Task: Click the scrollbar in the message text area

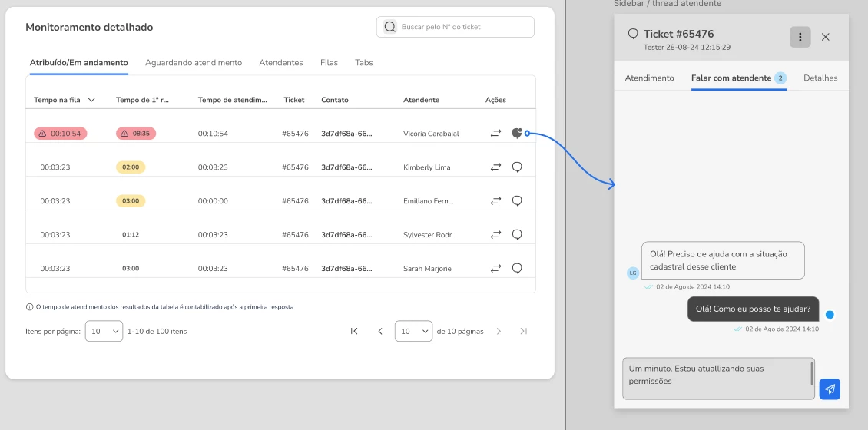Action: click(812, 373)
